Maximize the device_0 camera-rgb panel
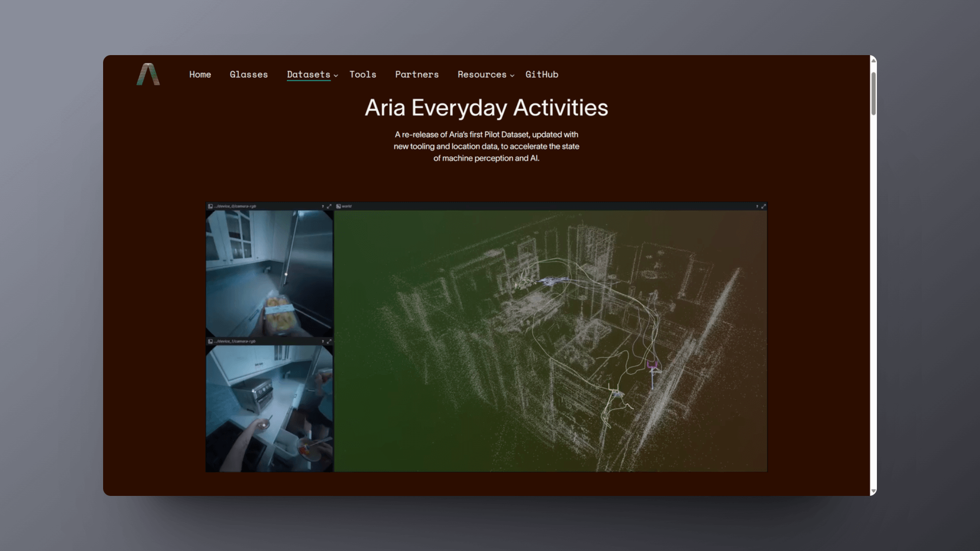Viewport: 980px width, 551px height. [329, 207]
